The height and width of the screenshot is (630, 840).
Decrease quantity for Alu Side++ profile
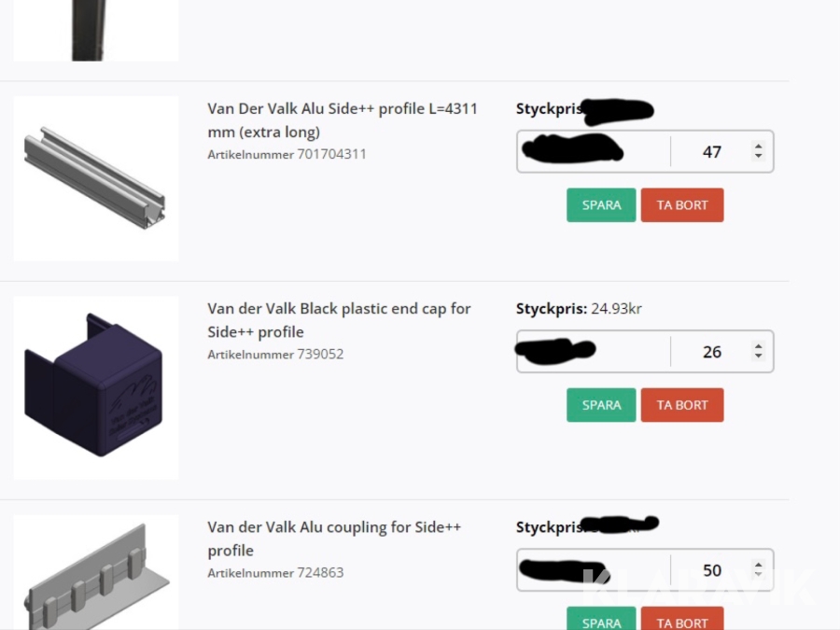click(758, 156)
